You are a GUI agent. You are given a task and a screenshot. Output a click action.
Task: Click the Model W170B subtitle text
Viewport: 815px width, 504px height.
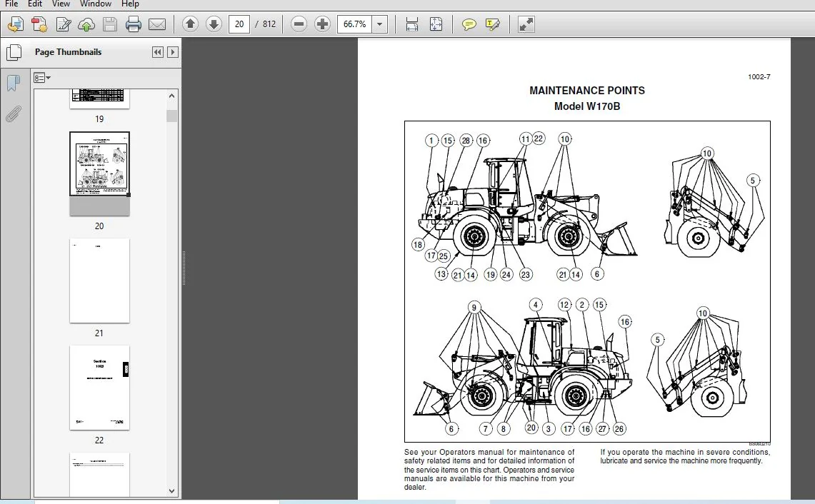tap(587, 106)
